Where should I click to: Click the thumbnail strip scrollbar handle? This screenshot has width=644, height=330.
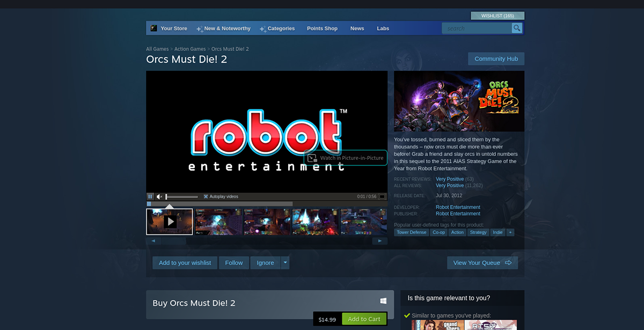point(174,241)
